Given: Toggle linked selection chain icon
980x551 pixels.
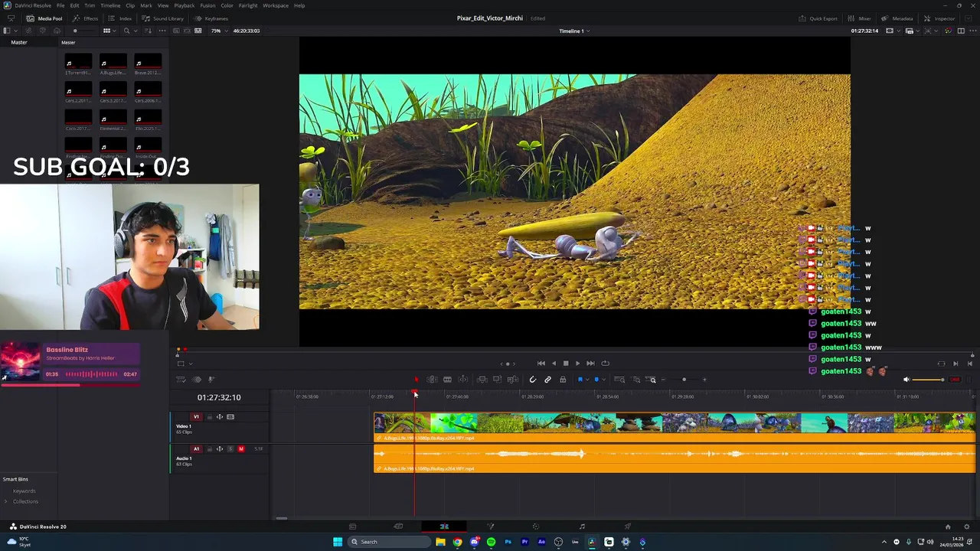Looking at the screenshot, I should (547, 380).
